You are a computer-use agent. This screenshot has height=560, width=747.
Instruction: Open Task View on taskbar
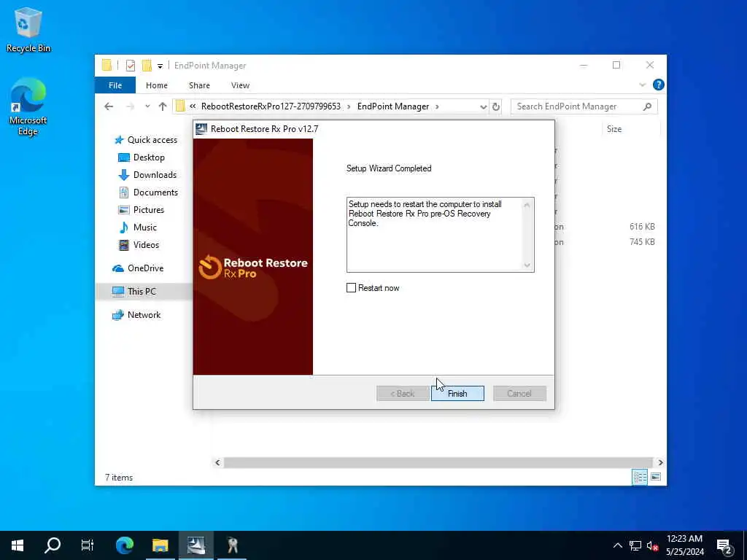(88, 545)
